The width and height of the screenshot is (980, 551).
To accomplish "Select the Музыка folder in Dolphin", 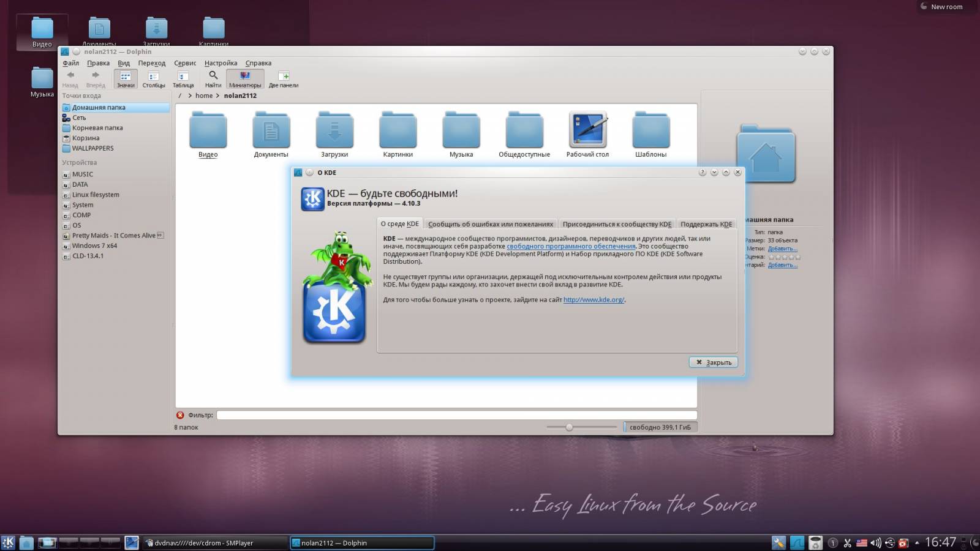I will click(x=461, y=135).
